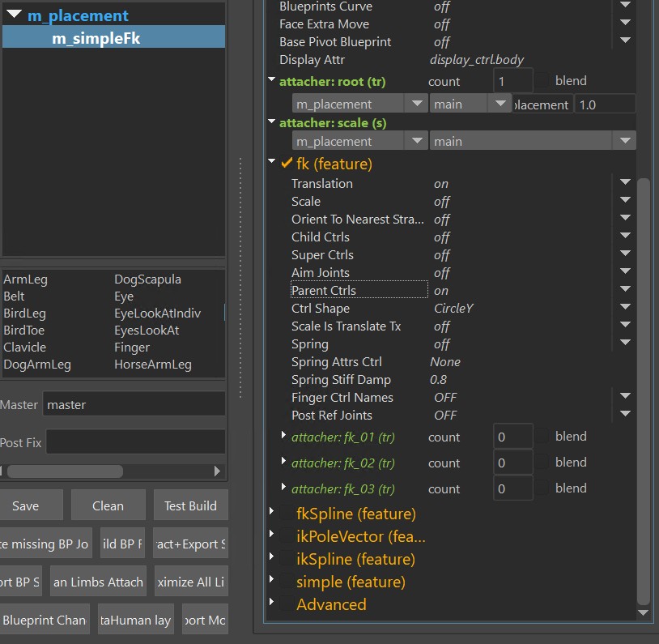The width and height of the screenshot is (659, 644).
Task: Click the Limbs Attach button
Action: [x=98, y=582]
